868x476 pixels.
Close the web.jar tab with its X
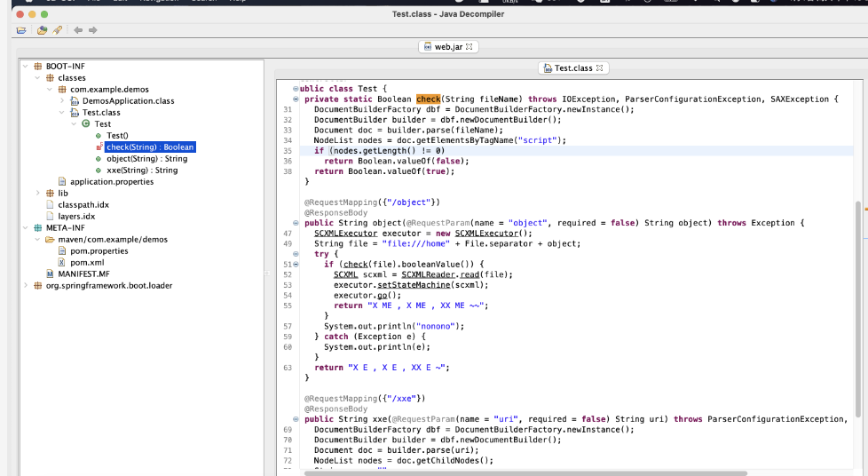(x=469, y=47)
